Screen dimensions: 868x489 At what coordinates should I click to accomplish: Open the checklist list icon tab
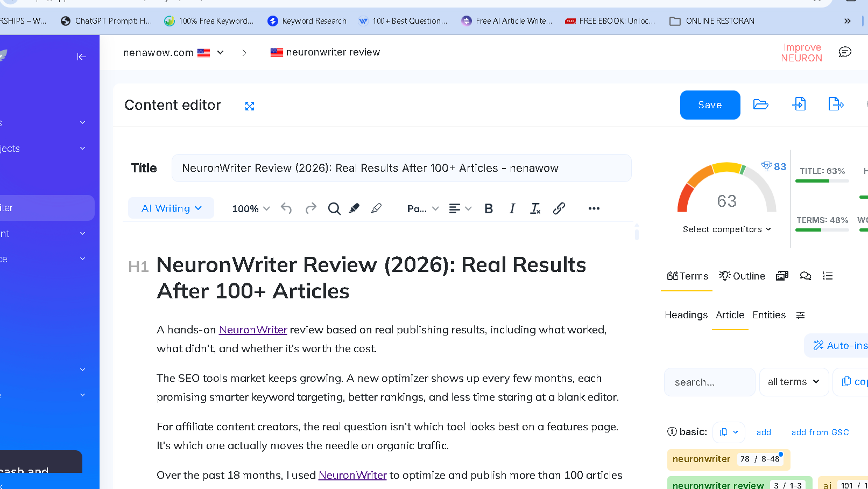tap(828, 276)
